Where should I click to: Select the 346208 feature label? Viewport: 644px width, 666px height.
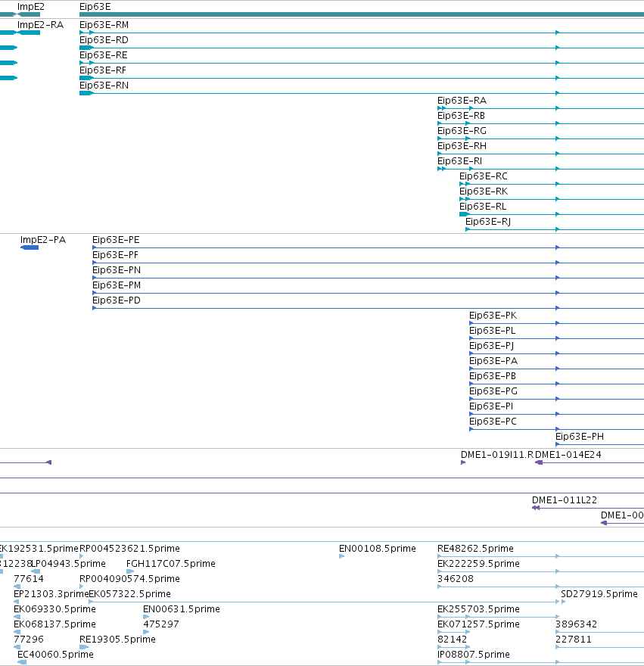[456, 579]
